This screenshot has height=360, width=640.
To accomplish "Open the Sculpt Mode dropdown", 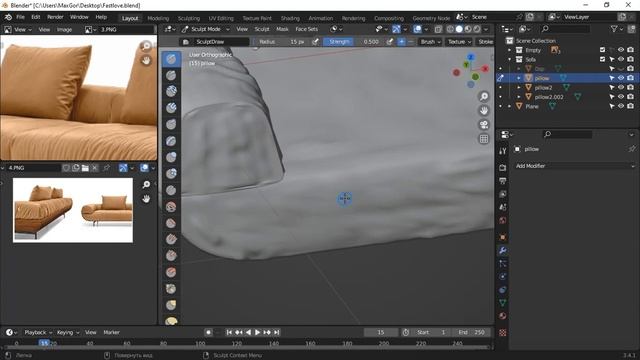I will coord(206,29).
